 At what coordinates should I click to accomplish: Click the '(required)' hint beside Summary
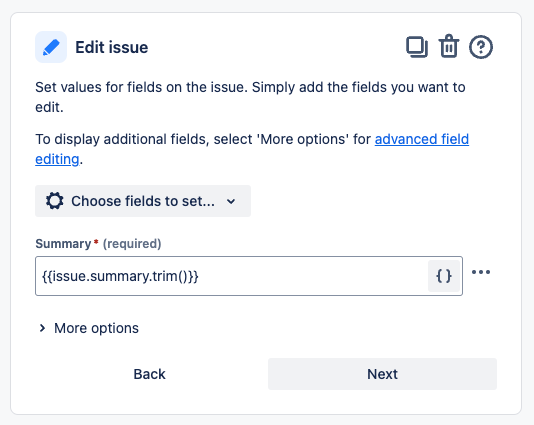tap(132, 244)
